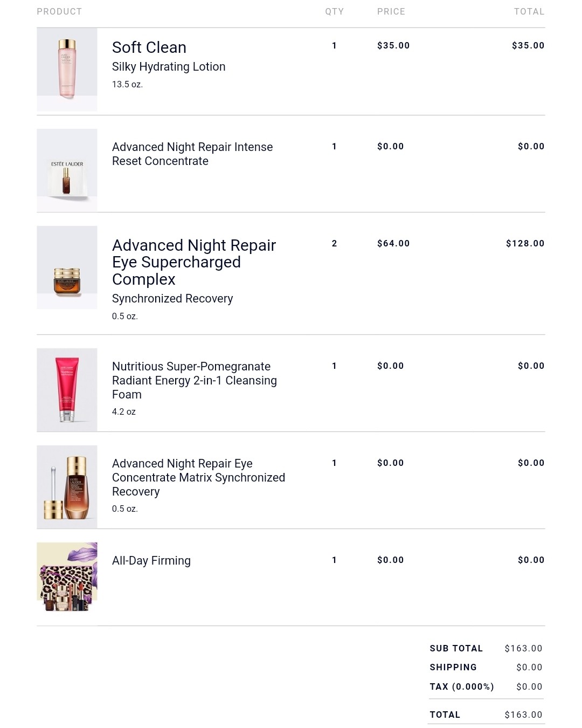Open Advanced Night Repair Eye Supercharged Complex title

pos(194,262)
